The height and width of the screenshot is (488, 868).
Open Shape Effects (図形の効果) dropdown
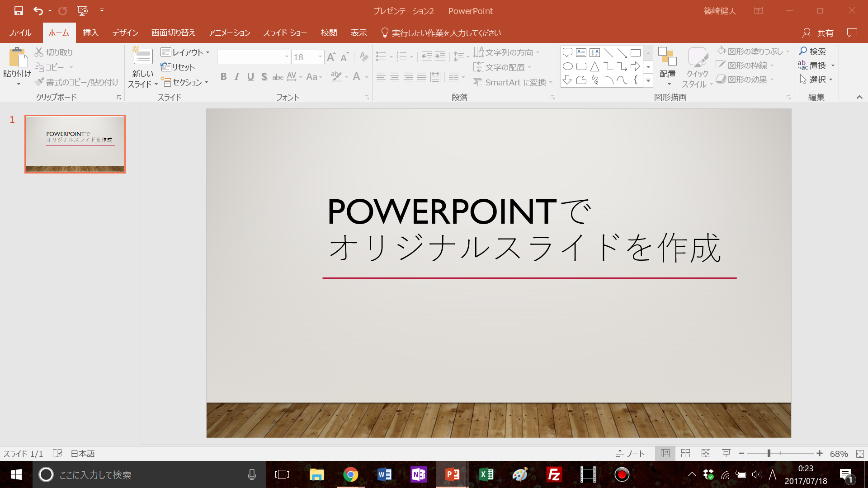pos(745,80)
